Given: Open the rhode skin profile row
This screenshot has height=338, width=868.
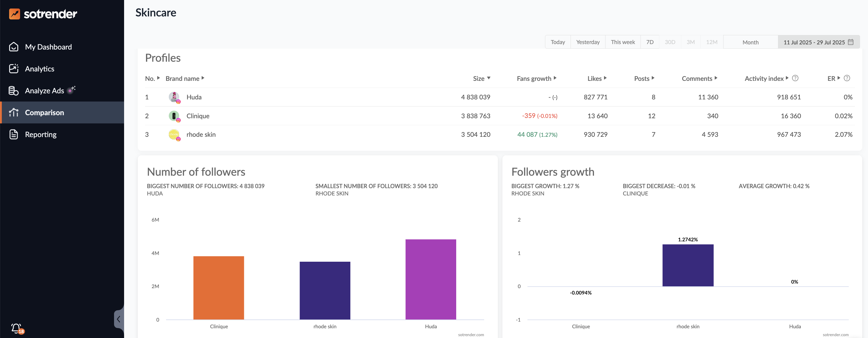Looking at the screenshot, I should click(201, 134).
